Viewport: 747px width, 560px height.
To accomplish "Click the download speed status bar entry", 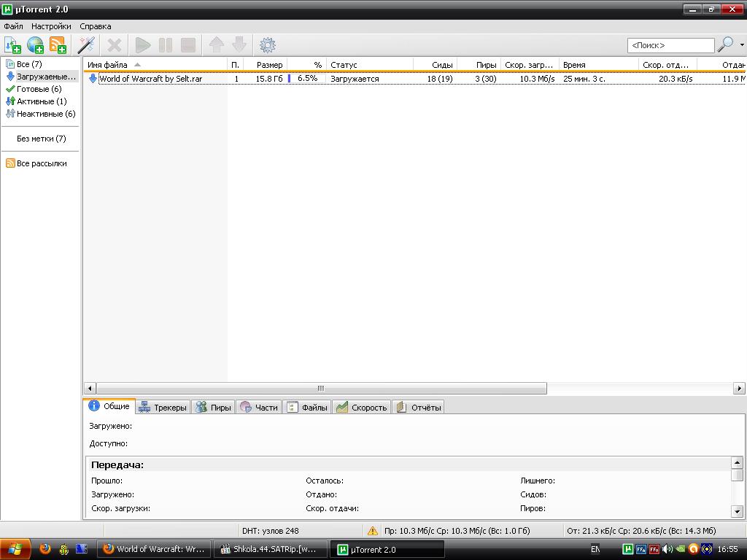I will coord(457,531).
